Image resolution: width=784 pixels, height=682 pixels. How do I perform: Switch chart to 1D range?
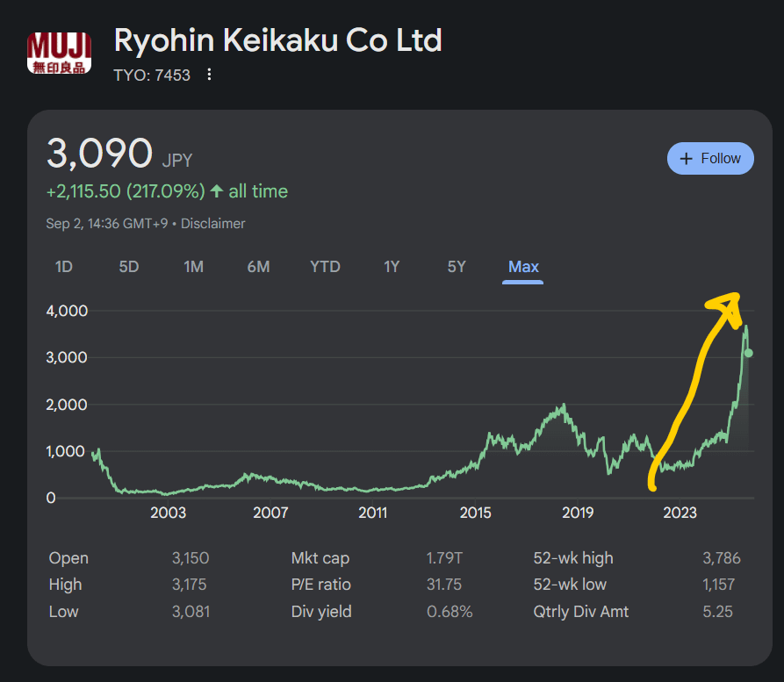coord(63,267)
